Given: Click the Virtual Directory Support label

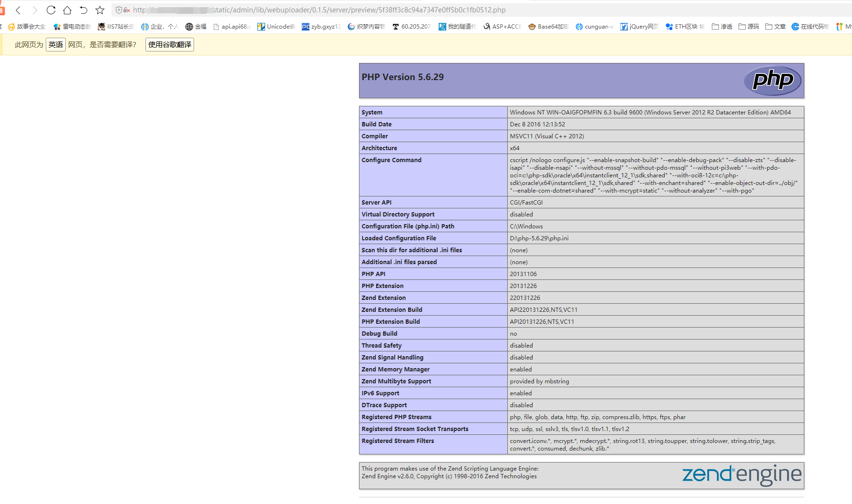Looking at the screenshot, I should coord(398,215).
